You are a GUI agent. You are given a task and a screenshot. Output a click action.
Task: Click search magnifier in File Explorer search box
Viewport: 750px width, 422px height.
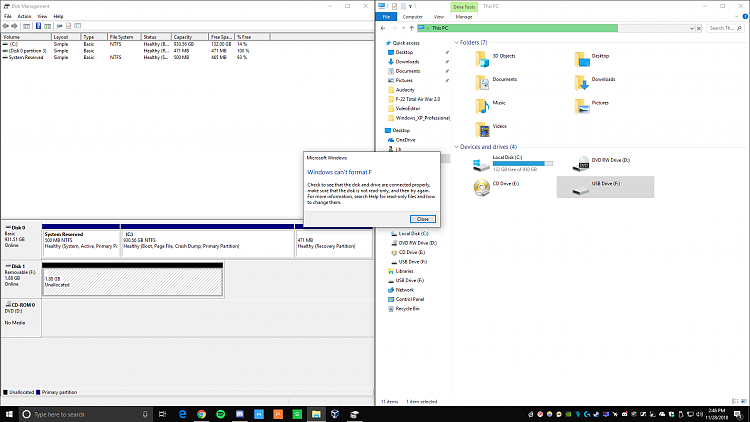(x=739, y=28)
